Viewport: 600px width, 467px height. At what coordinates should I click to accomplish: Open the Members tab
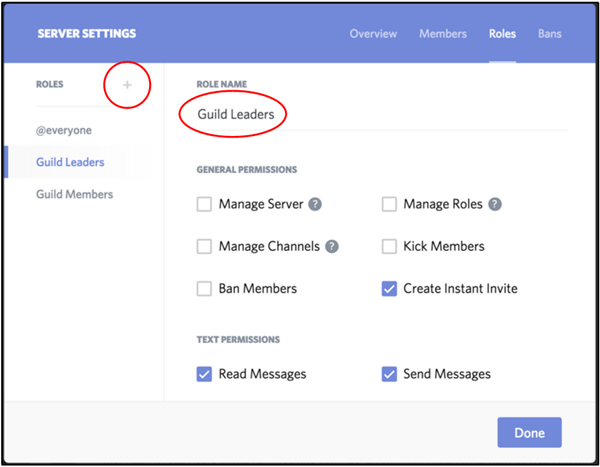pyautogui.click(x=442, y=34)
